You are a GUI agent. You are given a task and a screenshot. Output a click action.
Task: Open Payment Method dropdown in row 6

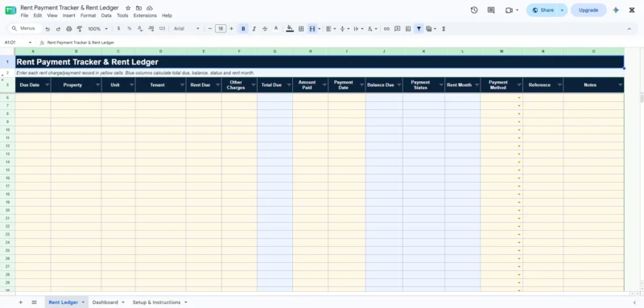[x=519, y=97]
